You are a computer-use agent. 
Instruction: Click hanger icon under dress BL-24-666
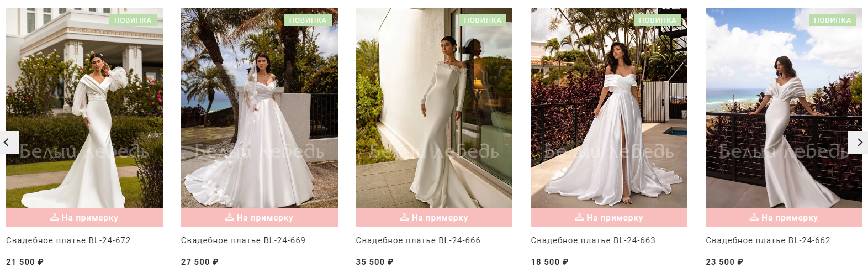pyautogui.click(x=405, y=217)
